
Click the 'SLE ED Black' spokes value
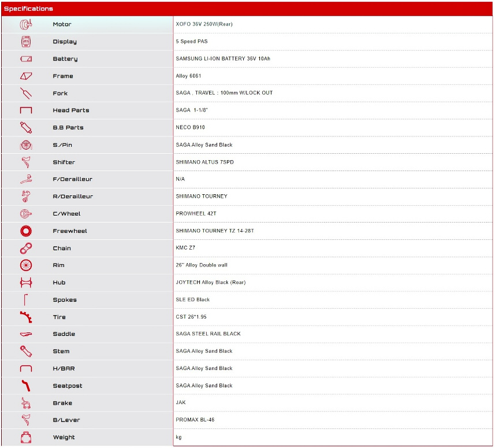tap(192, 299)
